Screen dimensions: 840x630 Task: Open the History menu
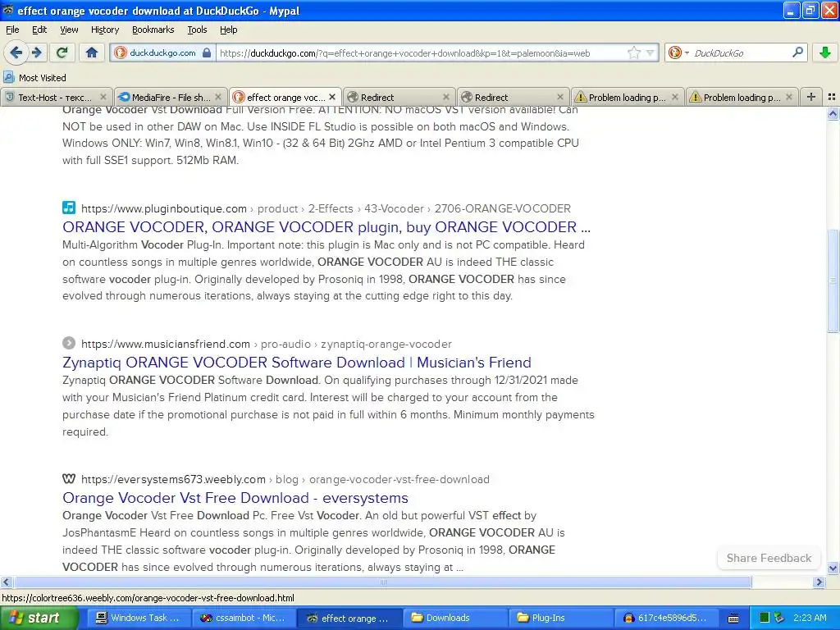(104, 30)
